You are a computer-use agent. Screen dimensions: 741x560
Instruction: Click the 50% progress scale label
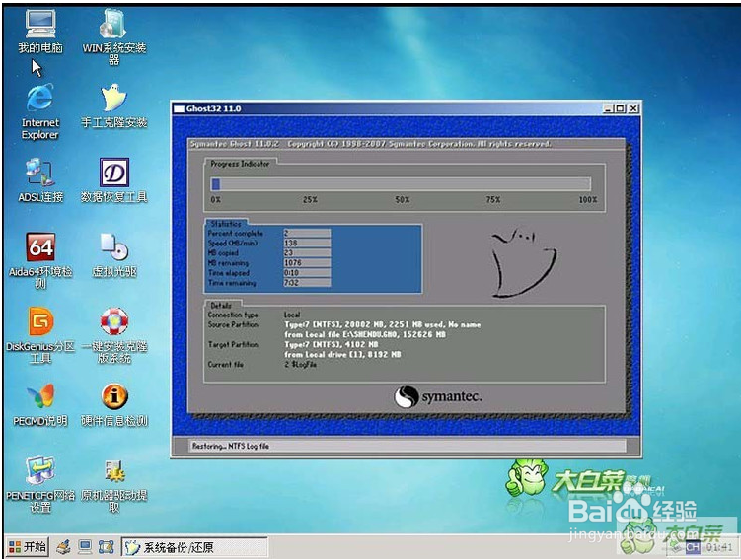pyautogui.click(x=403, y=200)
